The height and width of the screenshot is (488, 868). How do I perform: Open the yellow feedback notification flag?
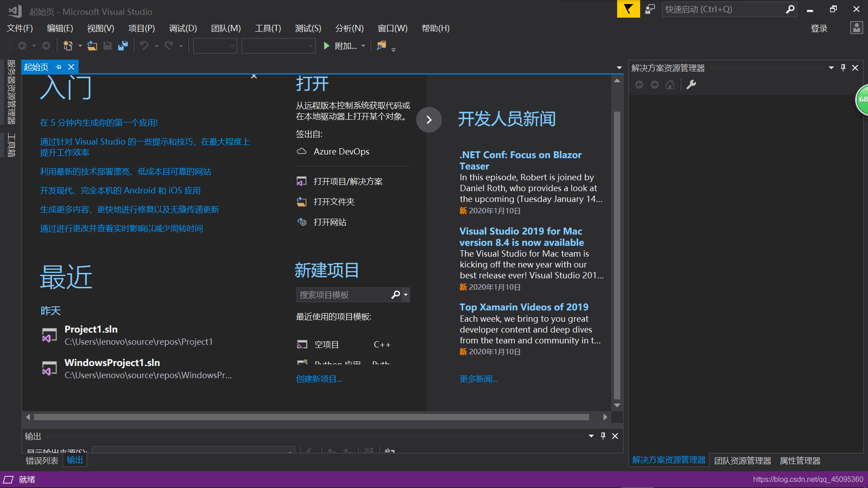click(628, 9)
